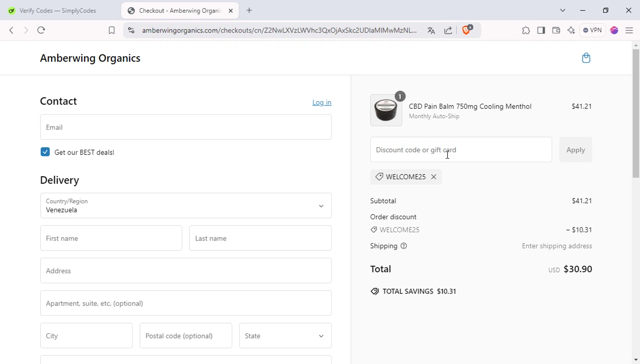Viewport: 640px width, 364px height.
Task: Open Brave Shields lion icon
Action: [x=467, y=30]
